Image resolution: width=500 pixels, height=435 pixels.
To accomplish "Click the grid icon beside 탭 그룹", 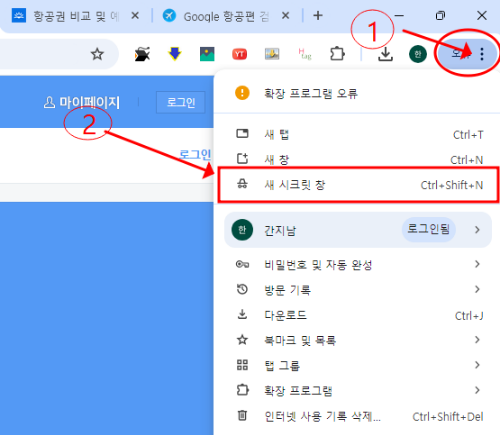I will (x=242, y=365).
